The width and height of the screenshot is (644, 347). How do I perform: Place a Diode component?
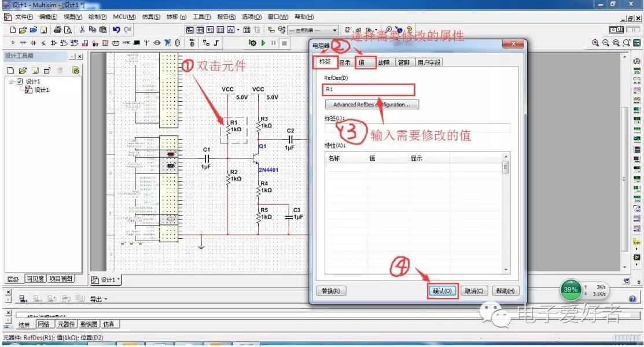pos(33,43)
